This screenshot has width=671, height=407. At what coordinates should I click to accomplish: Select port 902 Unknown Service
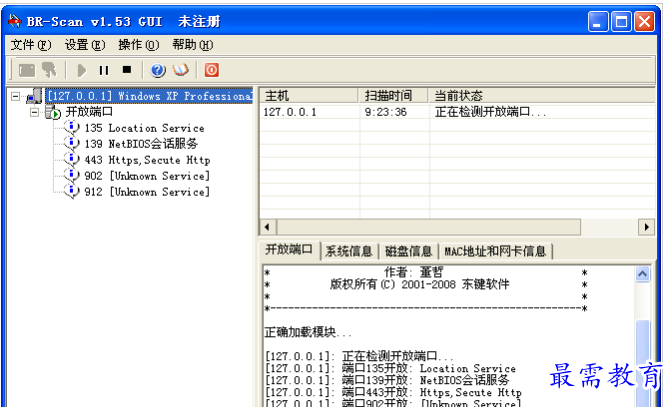click(x=147, y=176)
